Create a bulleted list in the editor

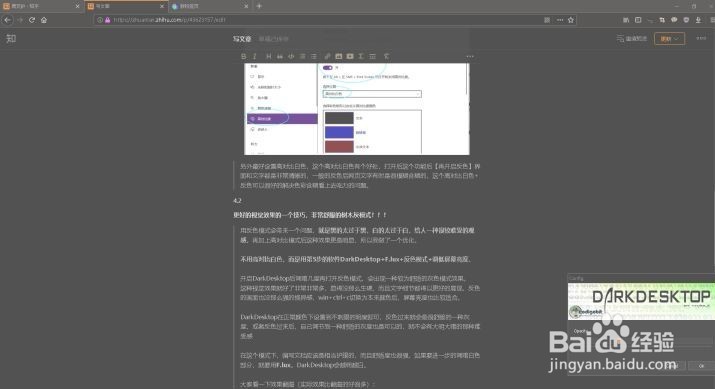tap(314, 56)
